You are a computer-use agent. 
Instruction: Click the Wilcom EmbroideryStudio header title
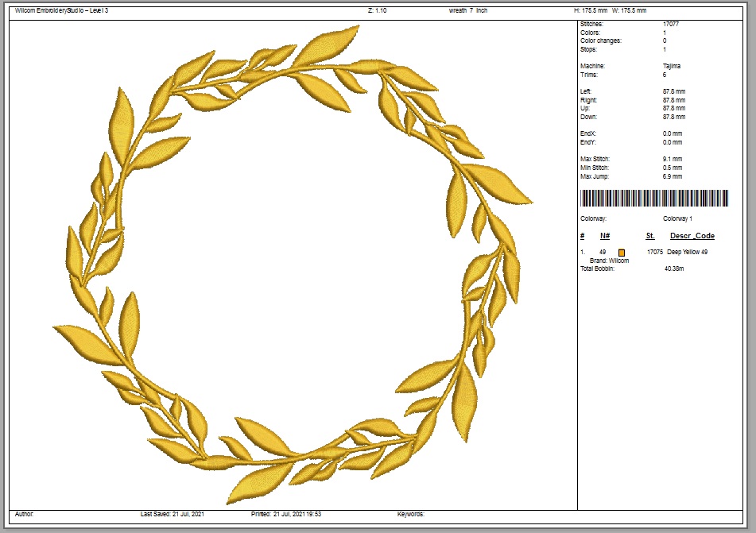pyautogui.click(x=61, y=10)
